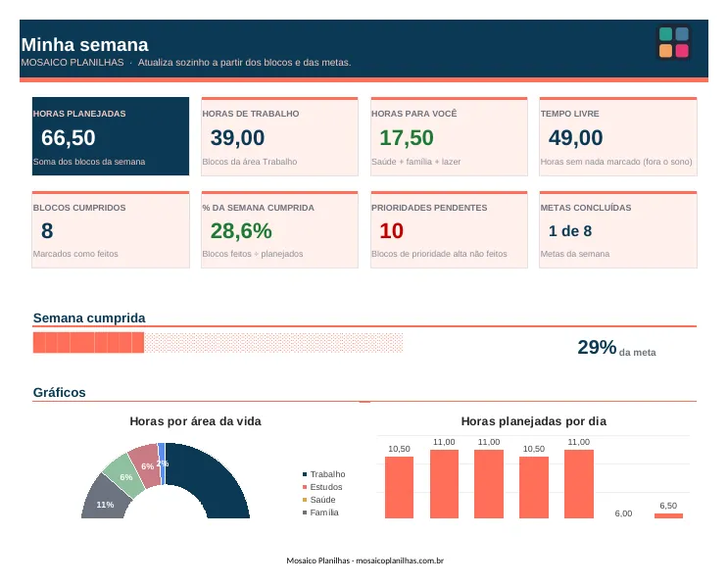Click the 'Gráficos' section heading
The height and width of the screenshot is (585, 728).
point(60,393)
